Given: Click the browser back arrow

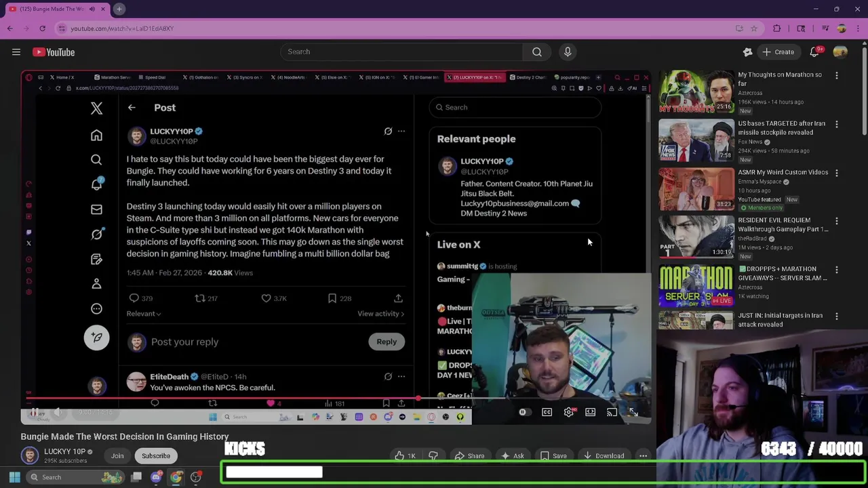Looking at the screenshot, I should click(x=9, y=28).
